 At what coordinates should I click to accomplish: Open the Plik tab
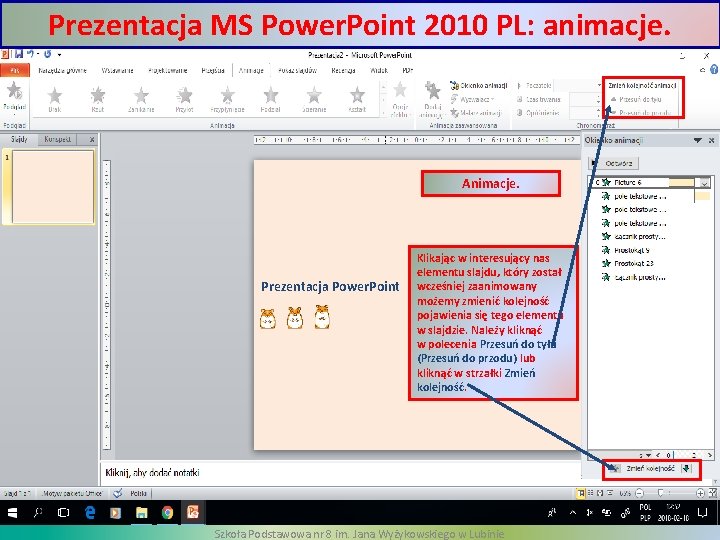(15, 70)
